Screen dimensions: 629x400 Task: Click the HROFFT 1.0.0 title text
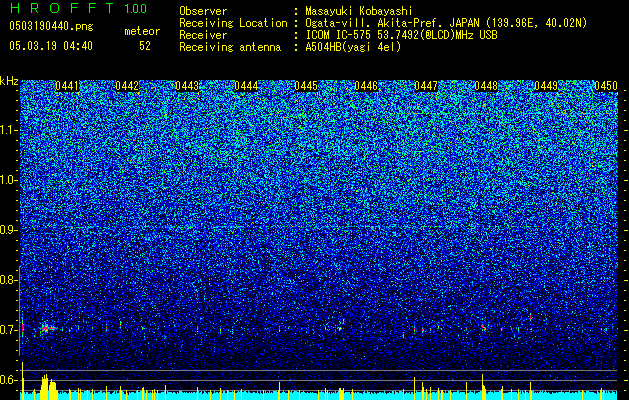78,8
